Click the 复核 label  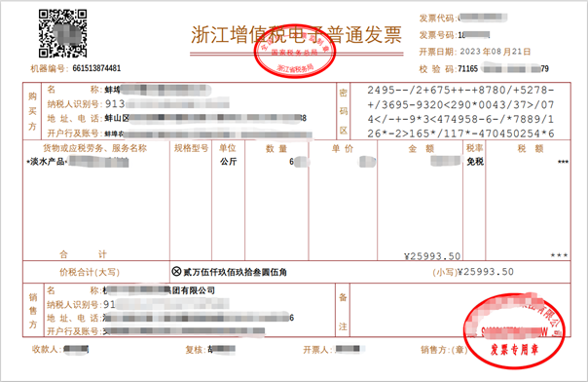(x=195, y=350)
